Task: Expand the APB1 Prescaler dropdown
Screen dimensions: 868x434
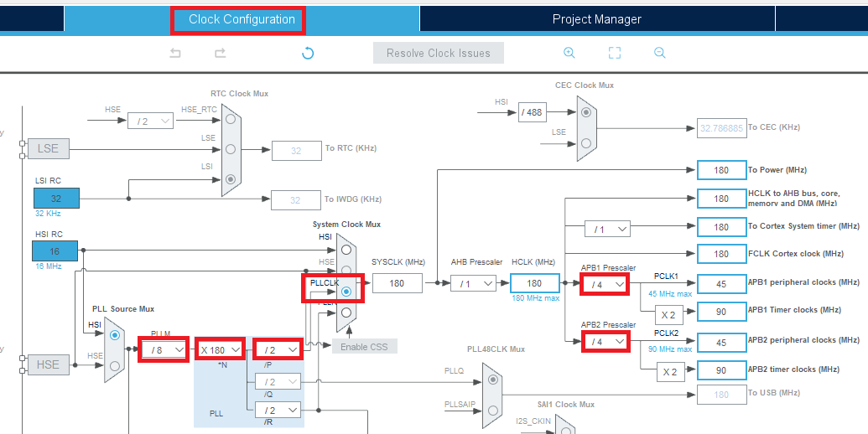Action: (x=605, y=284)
